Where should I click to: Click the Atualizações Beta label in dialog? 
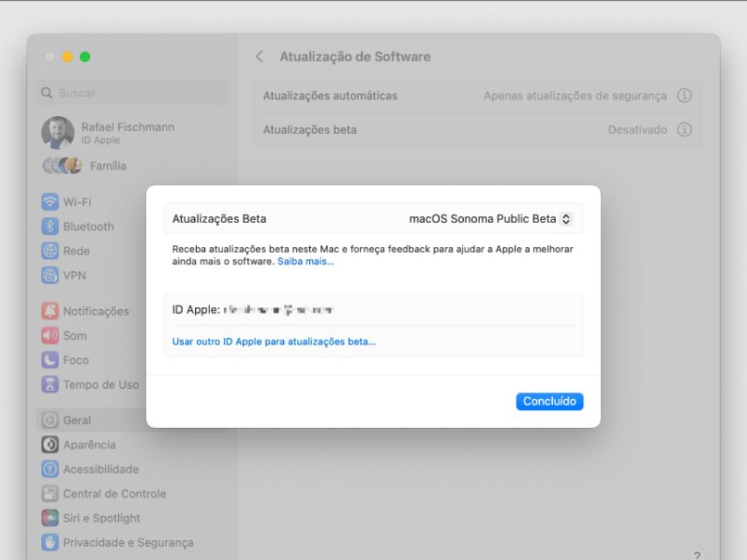point(219,219)
